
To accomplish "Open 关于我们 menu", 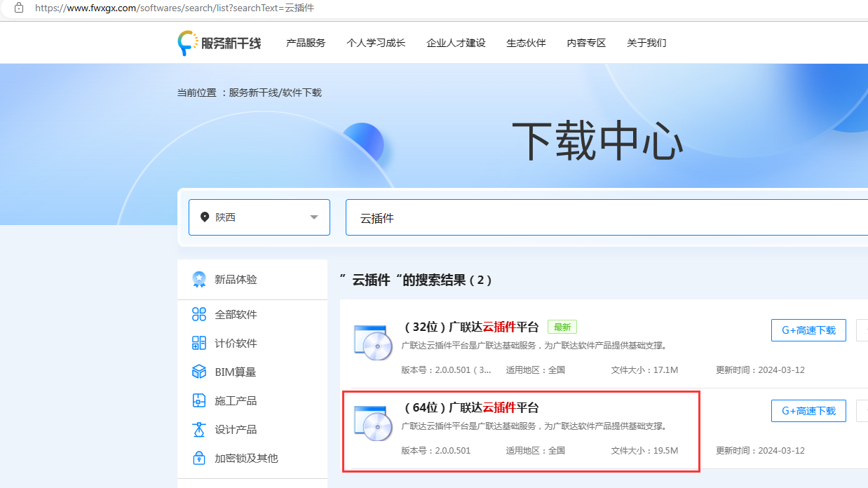I will 646,43.
